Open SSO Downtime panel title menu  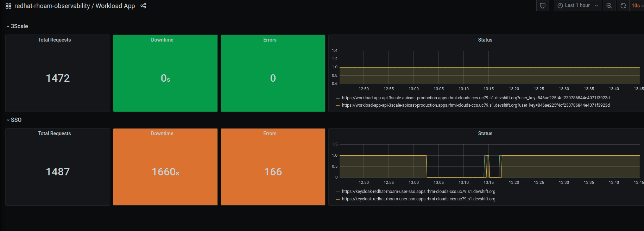pyautogui.click(x=162, y=133)
